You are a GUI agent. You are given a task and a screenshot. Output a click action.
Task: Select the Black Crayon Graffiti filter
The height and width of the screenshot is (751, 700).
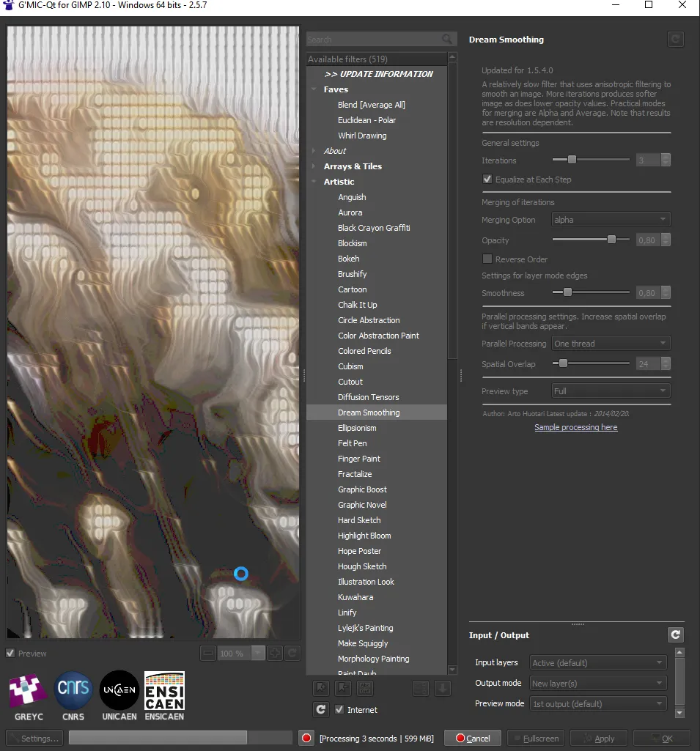tap(374, 228)
